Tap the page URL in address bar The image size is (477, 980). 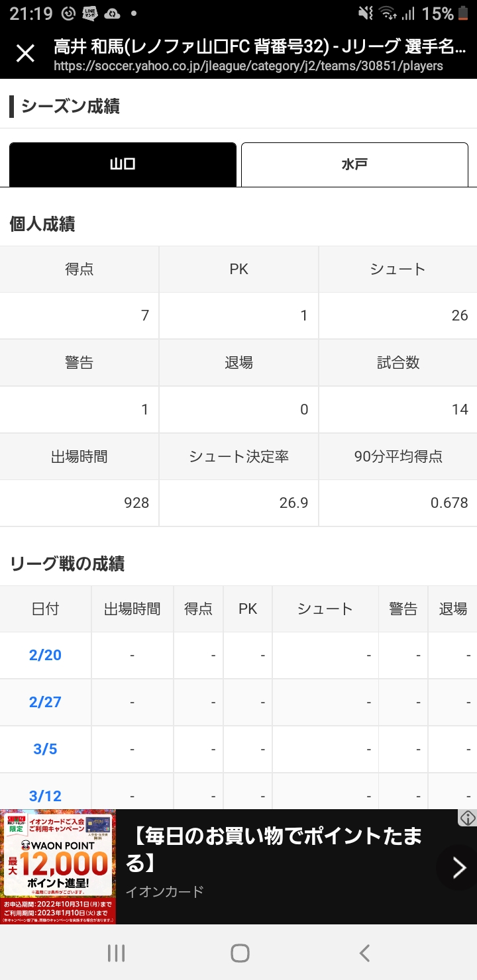click(248, 66)
